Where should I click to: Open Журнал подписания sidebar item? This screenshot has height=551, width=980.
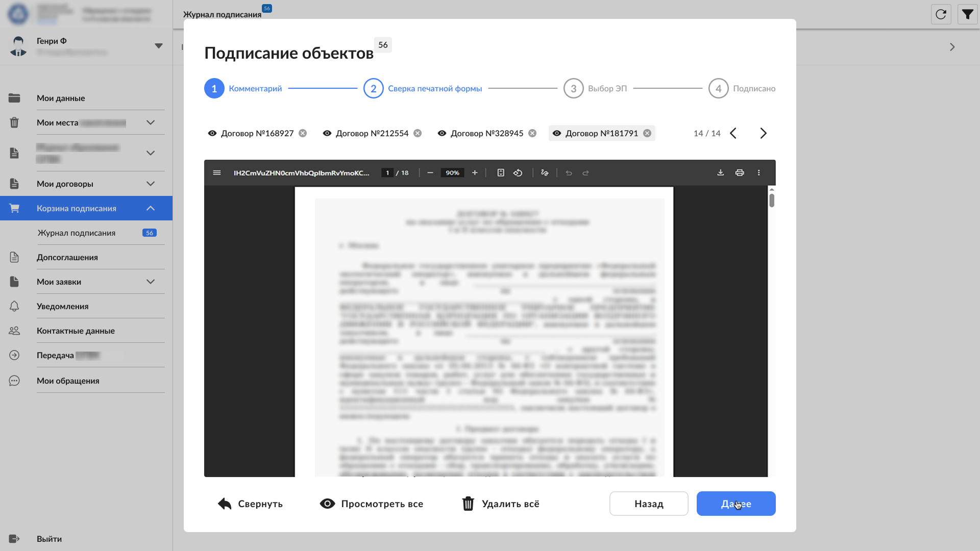point(77,233)
